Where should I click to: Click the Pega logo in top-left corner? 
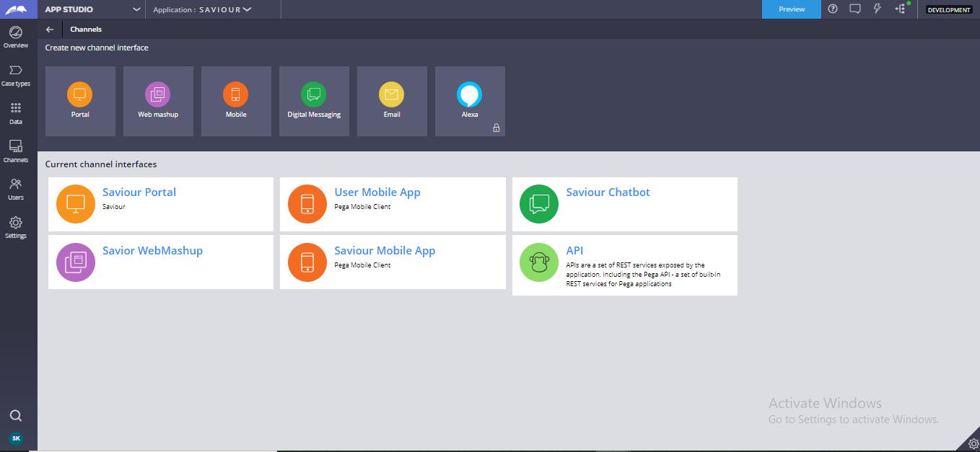18,9
